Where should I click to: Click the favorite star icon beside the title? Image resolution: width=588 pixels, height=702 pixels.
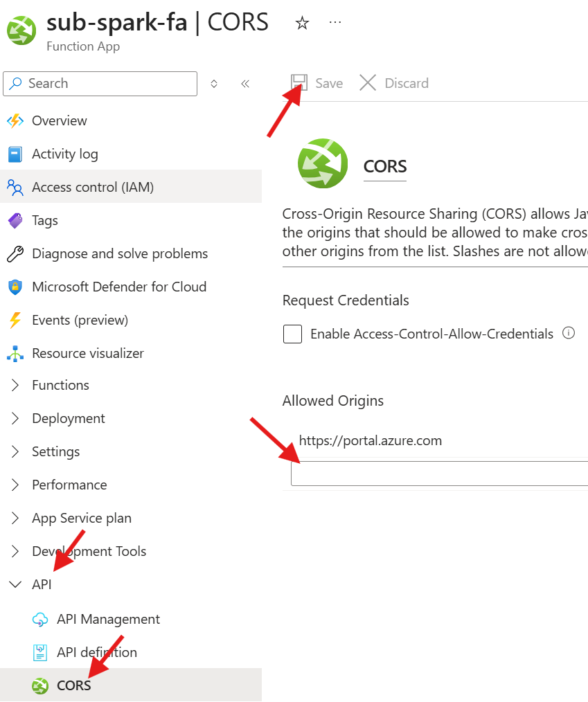pos(302,23)
